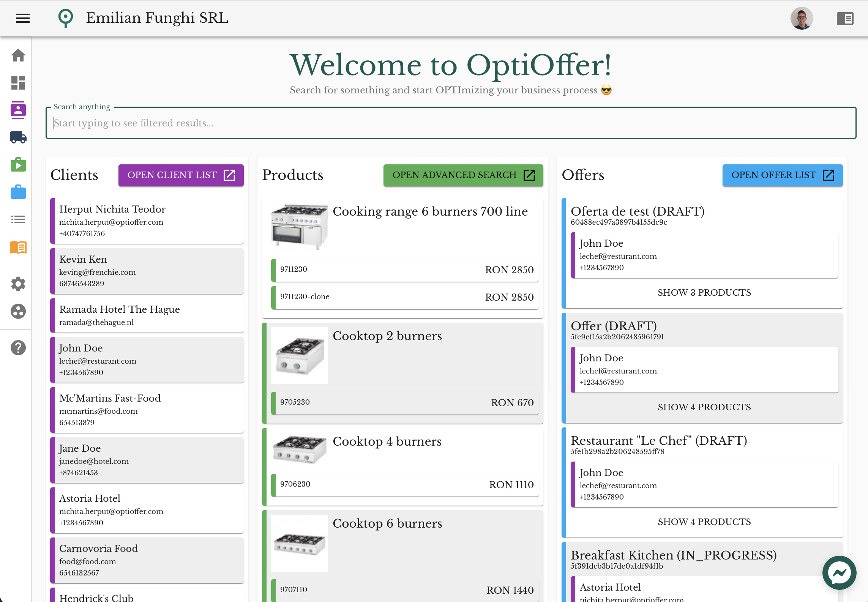
Task: Expand SHOW 4 PRODUCTS under Offer (DRAFT)
Action: [704, 407]
